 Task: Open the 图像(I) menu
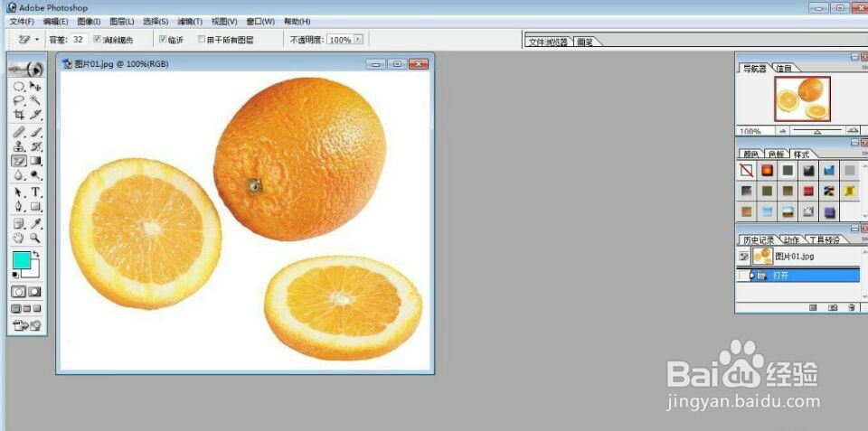[x=89, y=22]
